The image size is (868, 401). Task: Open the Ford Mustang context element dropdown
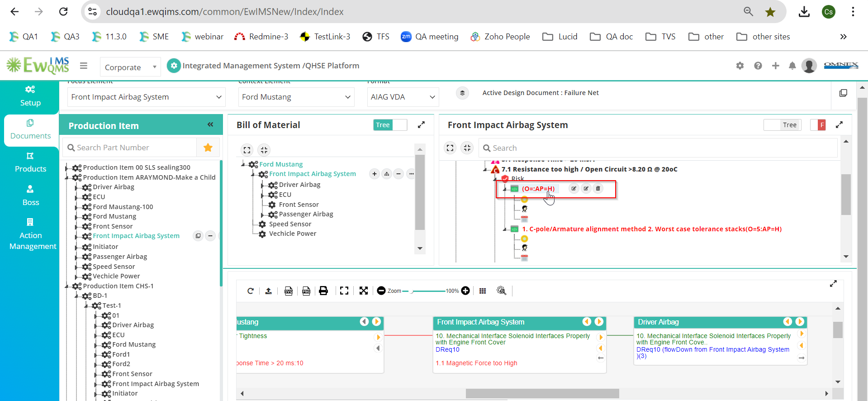(x=296, y=97)
